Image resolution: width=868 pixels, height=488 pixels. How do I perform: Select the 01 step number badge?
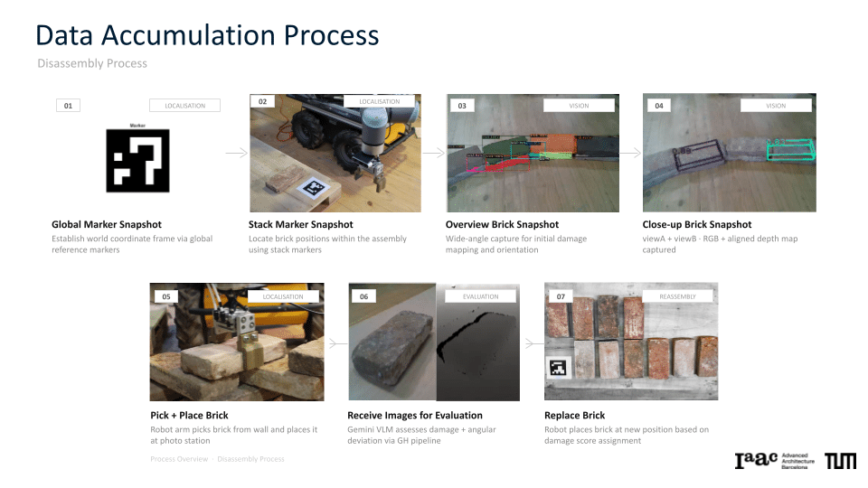pyautogui.click(x=68, y=106)
